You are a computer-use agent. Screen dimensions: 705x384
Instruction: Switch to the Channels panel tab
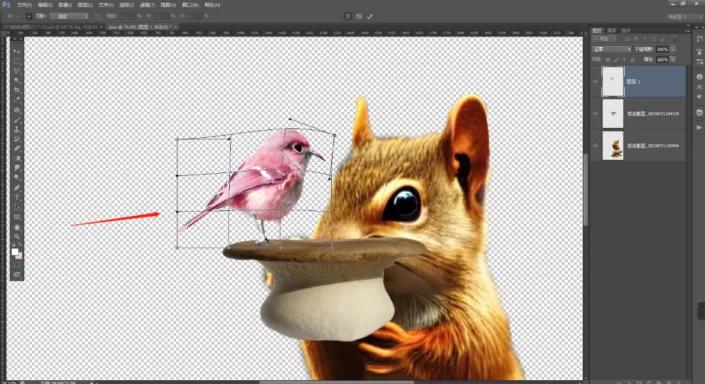[x=611, y=31]
